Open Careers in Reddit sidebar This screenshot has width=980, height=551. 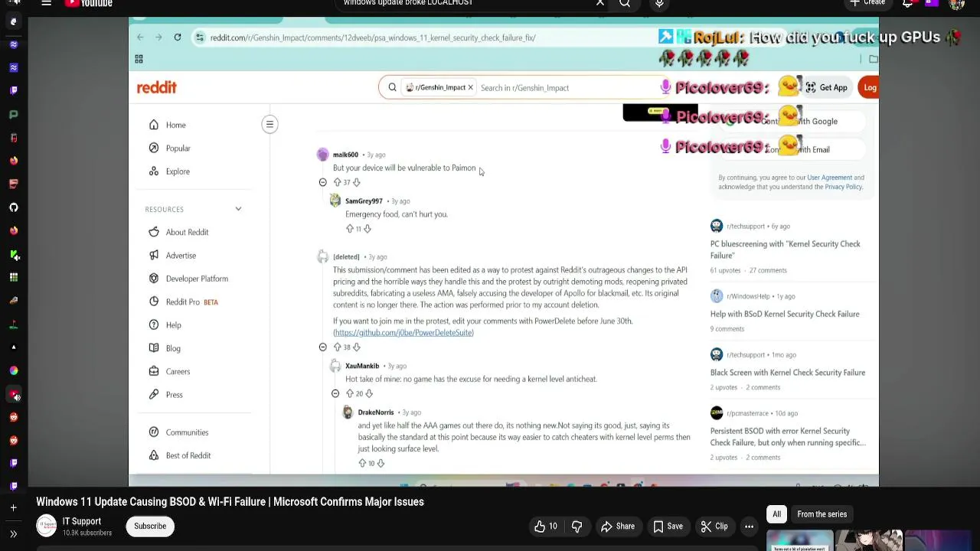178,371
